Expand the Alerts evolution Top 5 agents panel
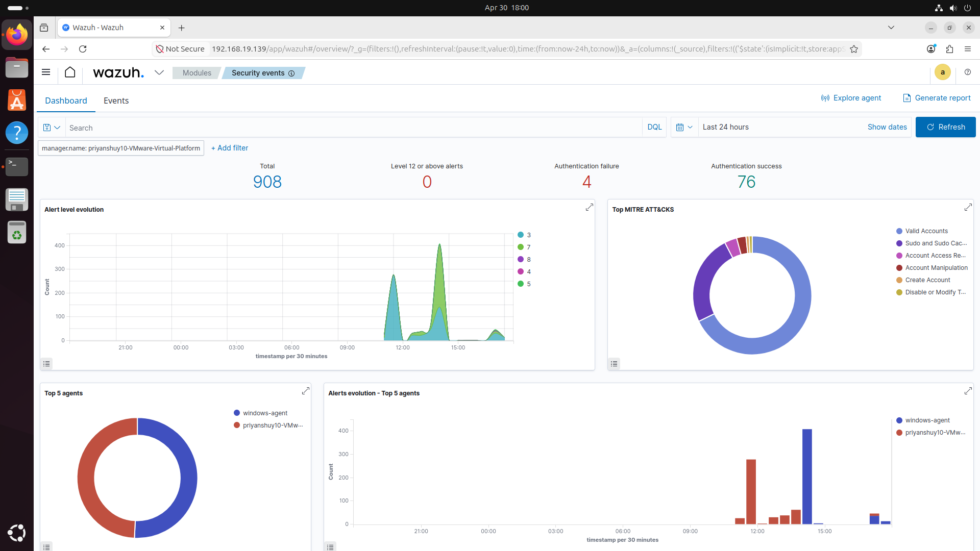This screenshot has width=980, height=551. click(x=968, y=391)
